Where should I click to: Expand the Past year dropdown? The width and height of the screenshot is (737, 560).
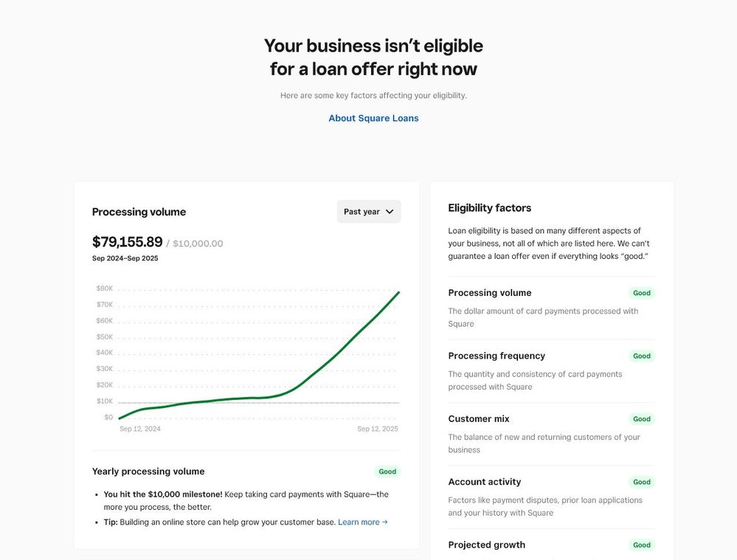pyautogui.click(x=368, y=212)
